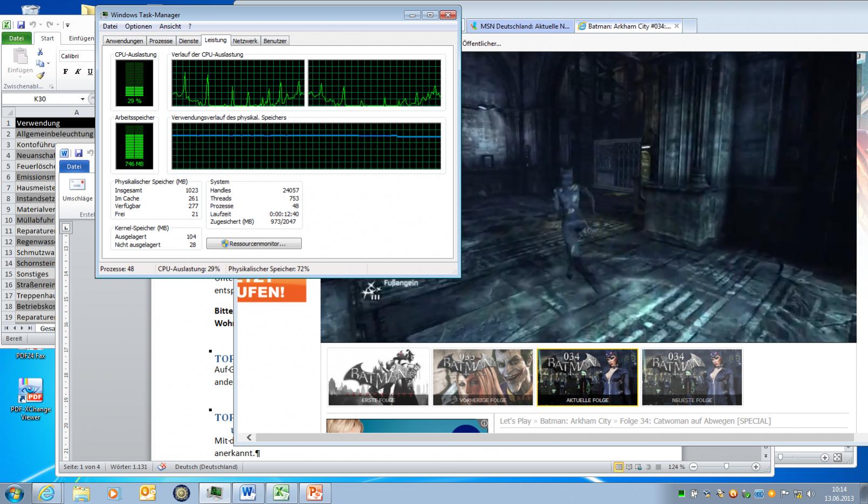Open the Calibri font name box in Excel
Image resolution: width=868 pixels, height=504 pixels.
pyautogui.click(x=76, y=56)
